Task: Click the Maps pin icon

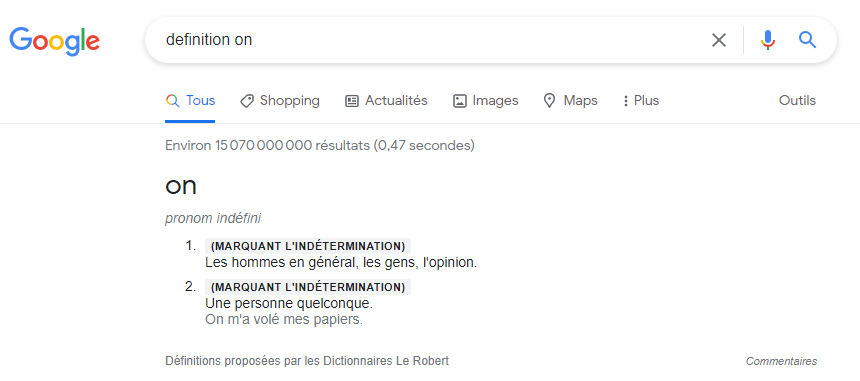Action: point(549,101)
